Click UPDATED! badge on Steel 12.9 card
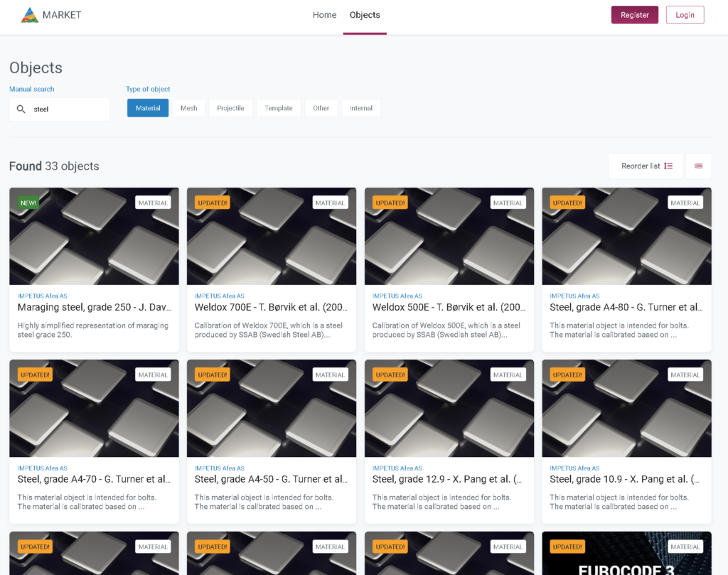The width and height of the screenshot is (728, 575). pos(390,375)
